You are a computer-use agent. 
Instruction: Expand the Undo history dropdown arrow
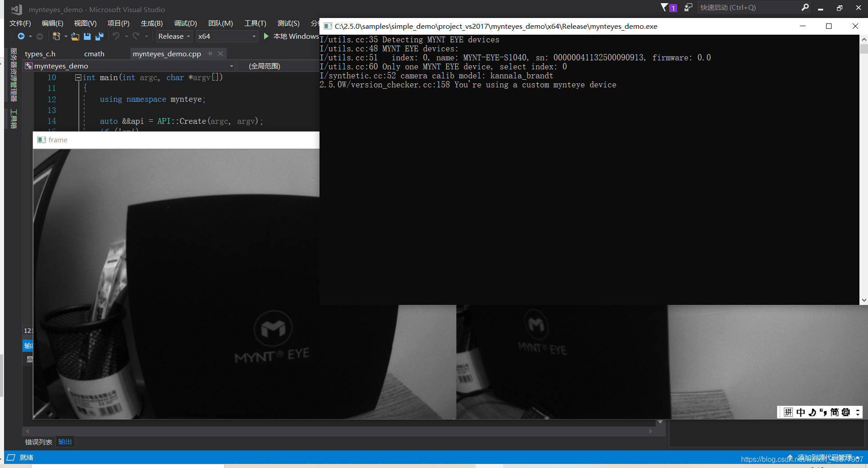[126, 36]
